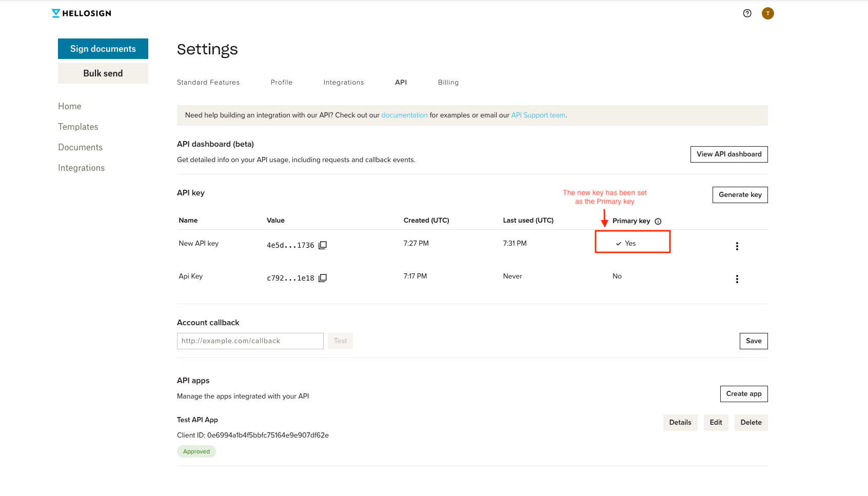Expand actions for the non-primary Api Key

pyautogui.click(x=737, y=279)
